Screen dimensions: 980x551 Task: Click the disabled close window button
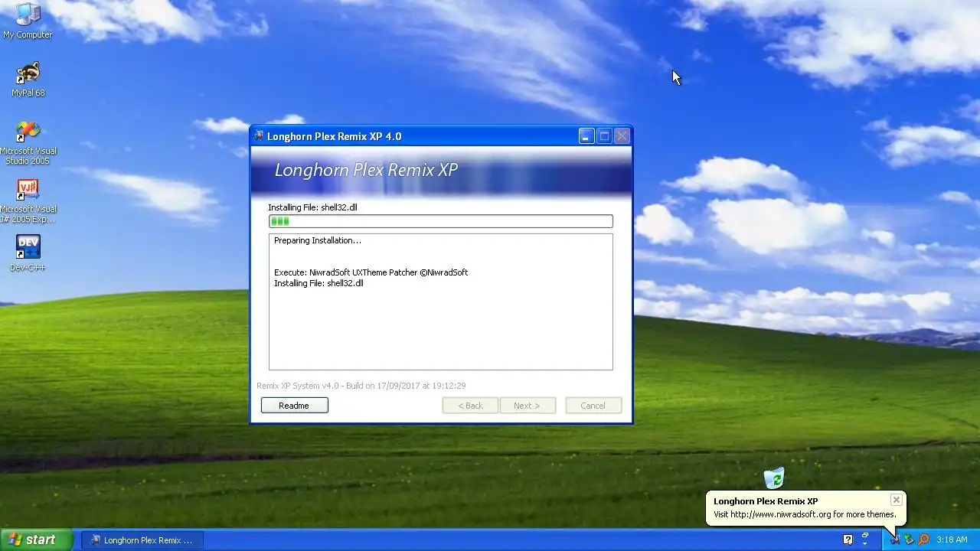click(x=622, y=136)
